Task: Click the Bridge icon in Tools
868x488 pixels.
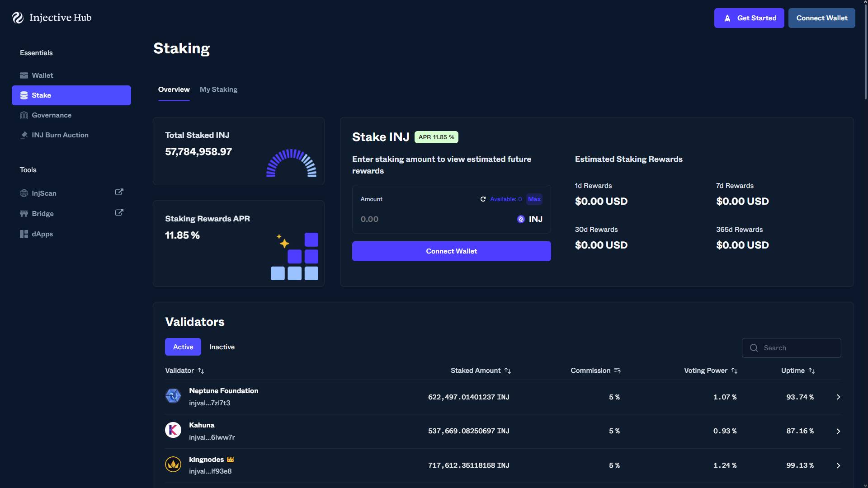Action: click(x=24, y=214)
